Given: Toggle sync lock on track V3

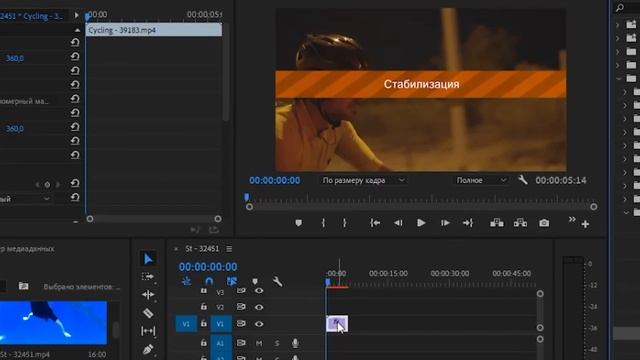Looking at the screenshot, I should (241, 291).
